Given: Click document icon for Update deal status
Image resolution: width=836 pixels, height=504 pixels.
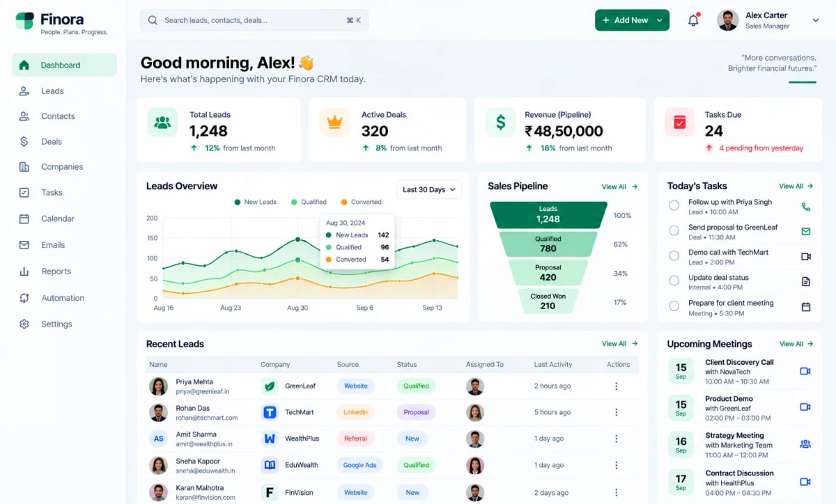Looking at the screenshot, I should [806, 281].
